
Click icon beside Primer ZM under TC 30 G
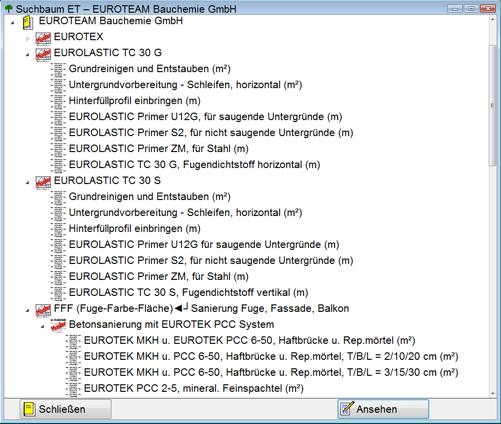tap(58, 150)
